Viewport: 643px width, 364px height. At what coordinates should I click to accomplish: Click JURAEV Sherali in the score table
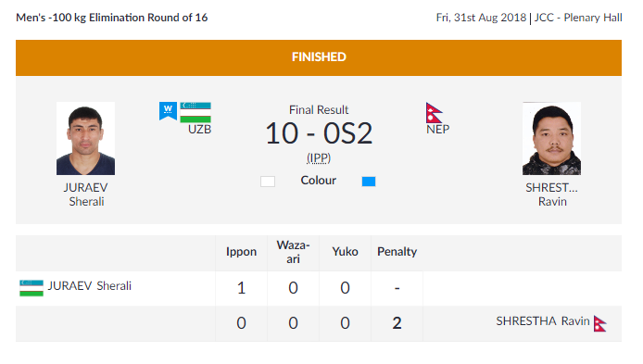[90, 285]
